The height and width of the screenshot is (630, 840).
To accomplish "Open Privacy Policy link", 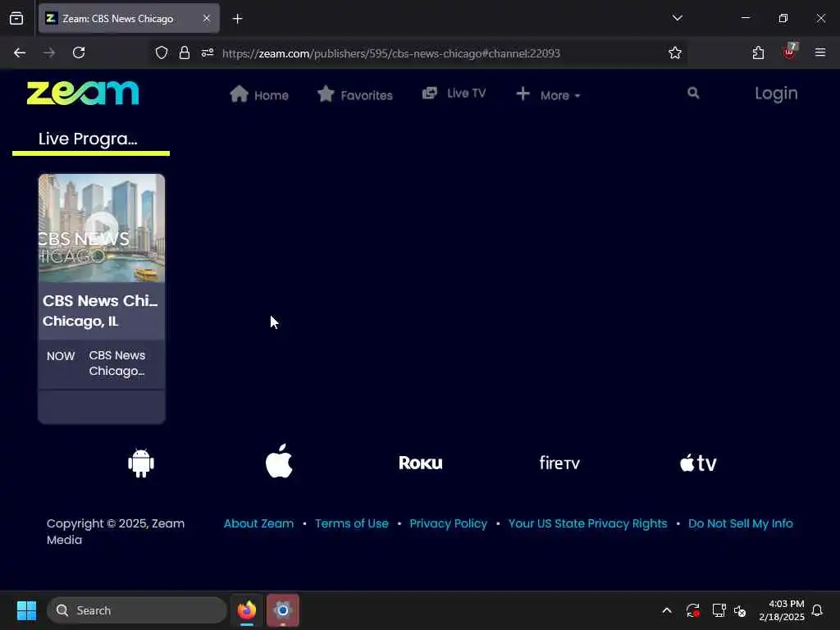I will coord(449,523).
